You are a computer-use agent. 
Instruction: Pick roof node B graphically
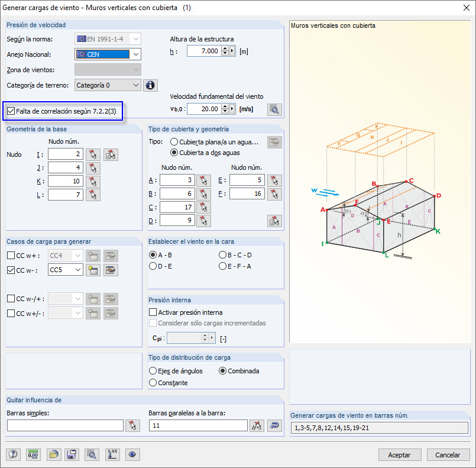(203, 193)
